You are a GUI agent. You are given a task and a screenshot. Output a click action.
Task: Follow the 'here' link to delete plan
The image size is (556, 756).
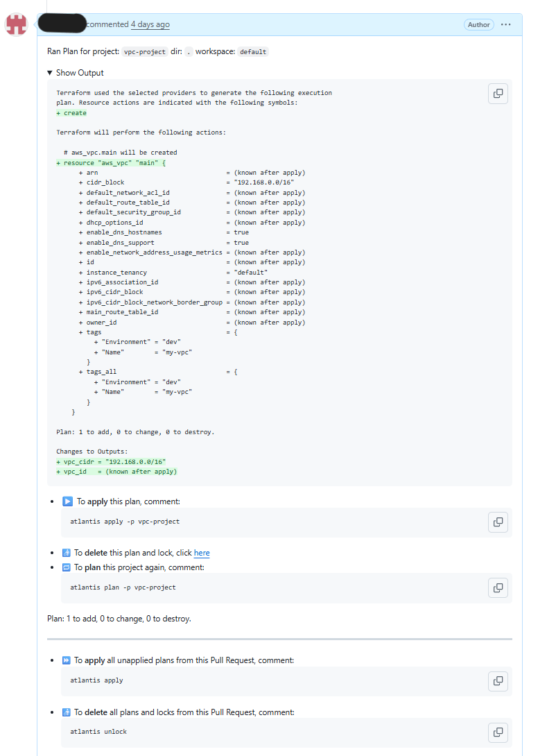202,553
